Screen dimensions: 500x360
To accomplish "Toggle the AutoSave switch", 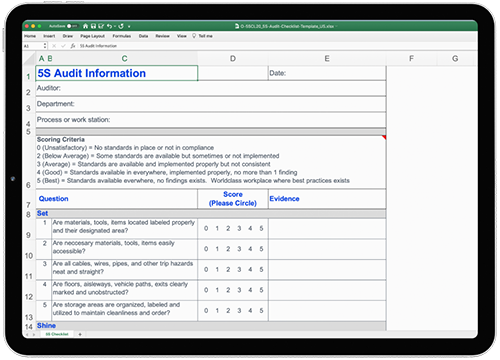I will tap(72, 26).
